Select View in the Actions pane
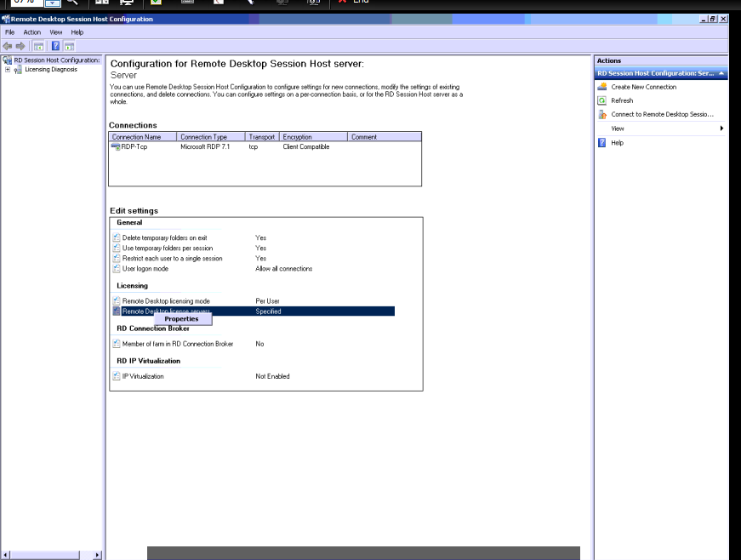This screenshot has height=560, width=741. click(617, 129)
